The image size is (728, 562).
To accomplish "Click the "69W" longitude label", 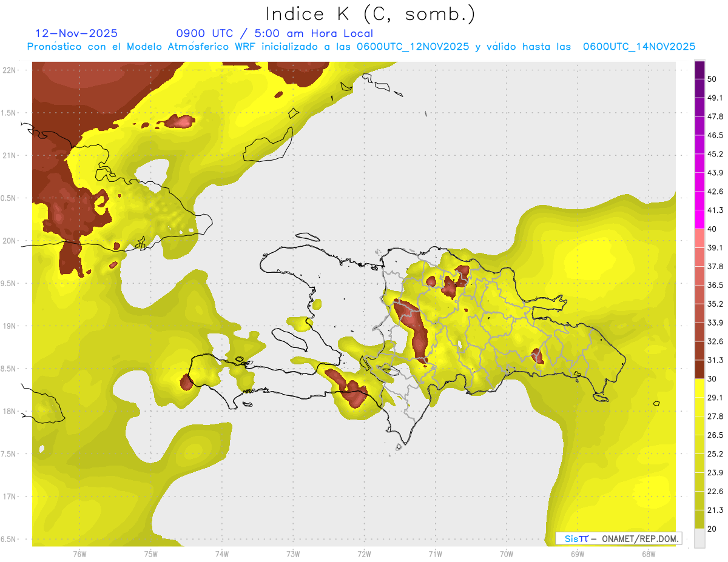I will click(578, 554).
